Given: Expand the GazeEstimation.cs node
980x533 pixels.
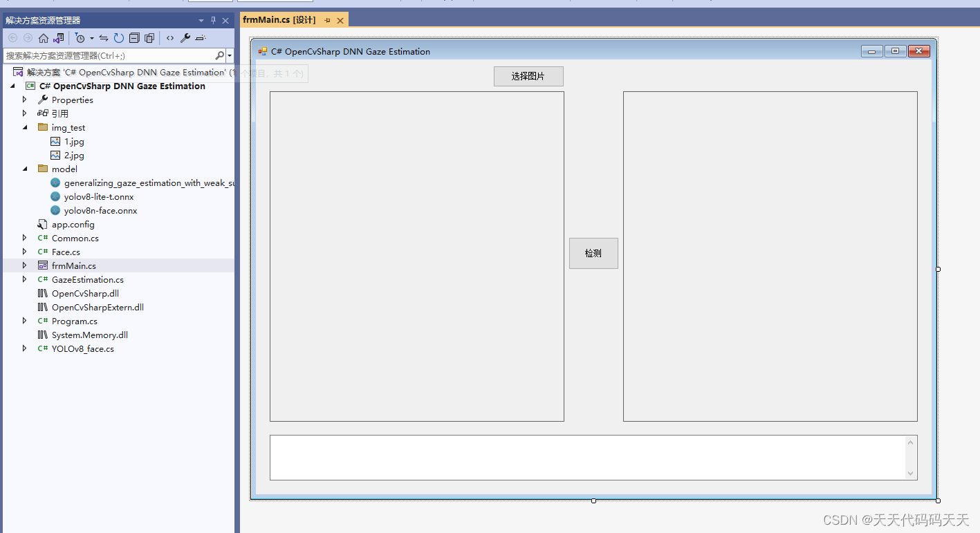Looking at the screenshot, I should [x=25, y=279].
